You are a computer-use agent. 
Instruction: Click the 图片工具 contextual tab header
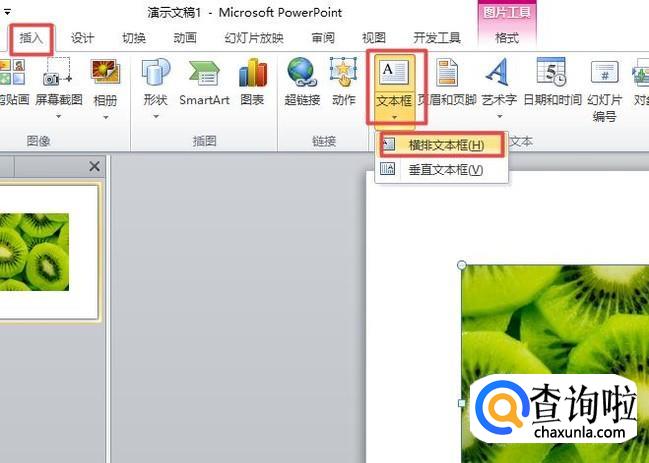[x=507, y=12]
